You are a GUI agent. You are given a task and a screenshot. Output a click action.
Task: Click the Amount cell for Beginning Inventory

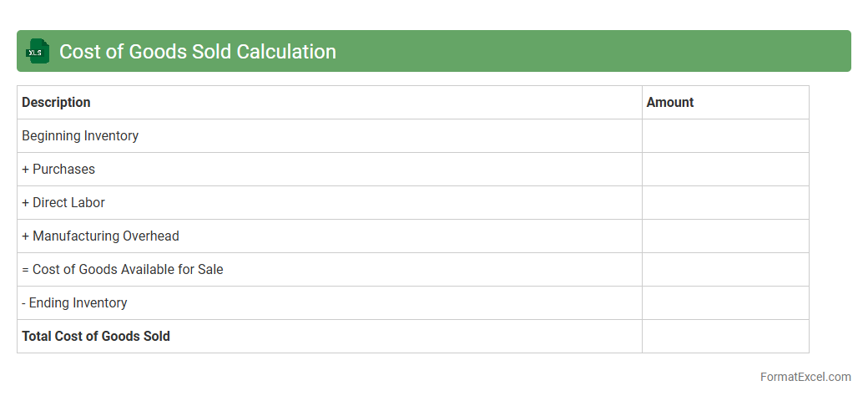tap(725, 135)
